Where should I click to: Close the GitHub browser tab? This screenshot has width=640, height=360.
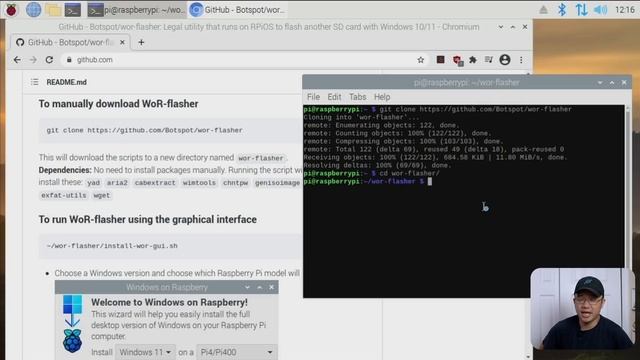(122, 42)
